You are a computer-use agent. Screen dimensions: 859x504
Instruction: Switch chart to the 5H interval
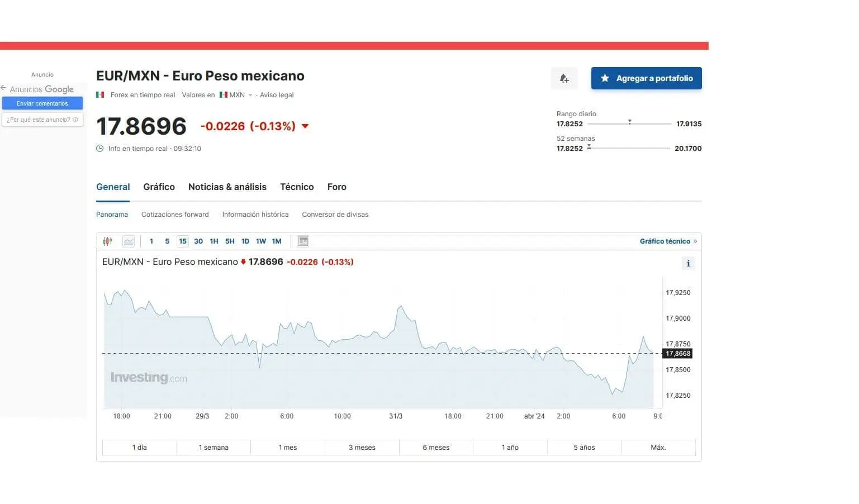pyautogui.click(x=230, y=241)
